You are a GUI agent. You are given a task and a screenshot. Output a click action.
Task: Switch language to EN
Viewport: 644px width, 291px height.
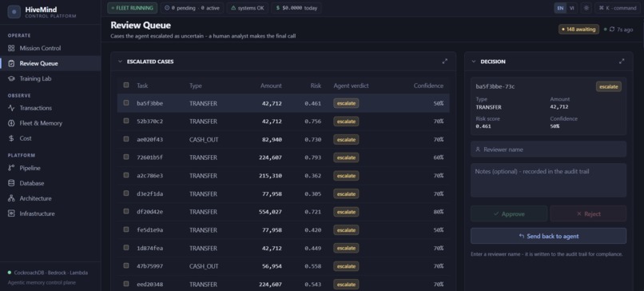(560, 8)
